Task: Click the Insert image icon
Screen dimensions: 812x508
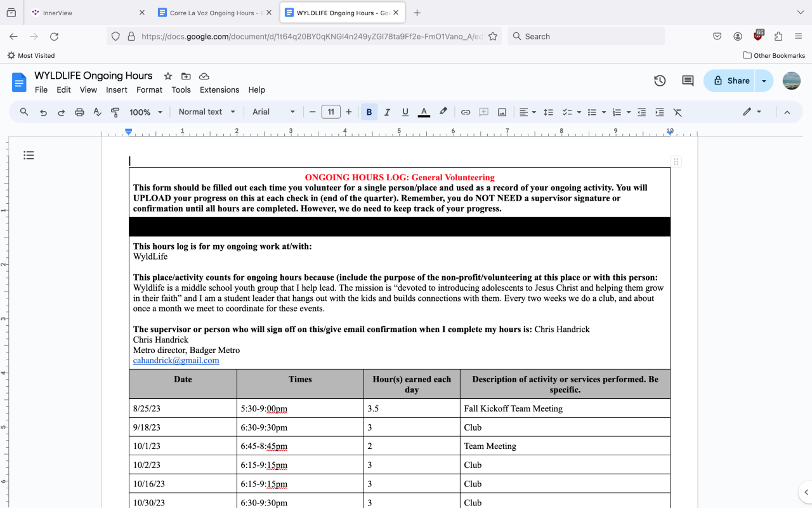Action: click(x=502, y=112)
